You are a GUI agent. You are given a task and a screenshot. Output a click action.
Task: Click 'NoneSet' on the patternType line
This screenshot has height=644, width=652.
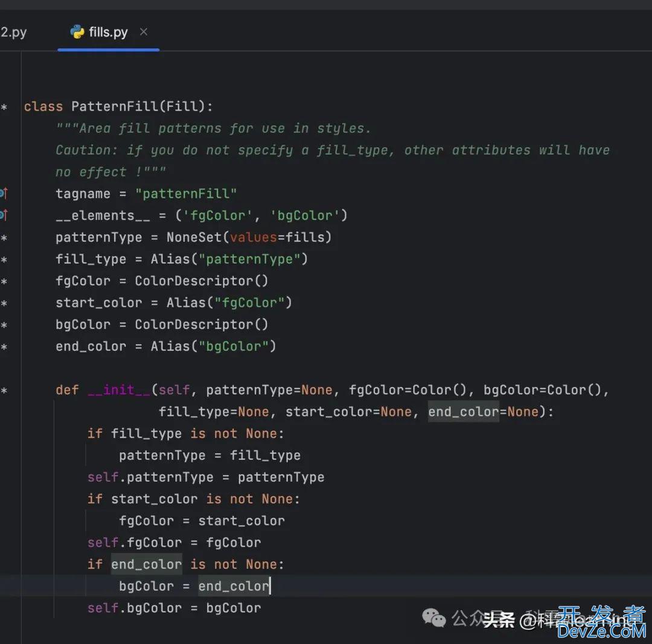[194, 237]
